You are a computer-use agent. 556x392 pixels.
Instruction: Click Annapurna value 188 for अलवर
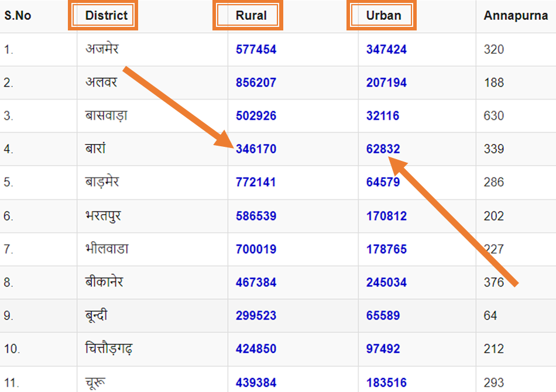pyautogui.click(x=494, y=82)
